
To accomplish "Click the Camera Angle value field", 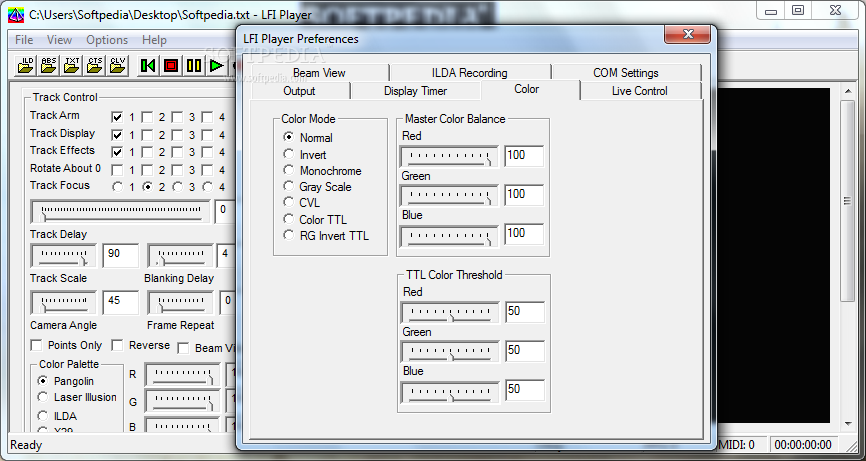I will (120, 302).
